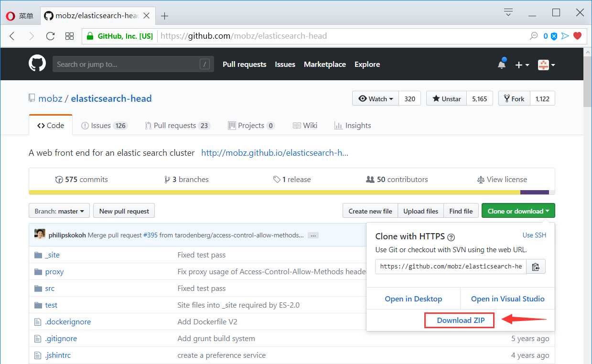
Task: Open a new browser tab
Action: click(x=165, y=16)
